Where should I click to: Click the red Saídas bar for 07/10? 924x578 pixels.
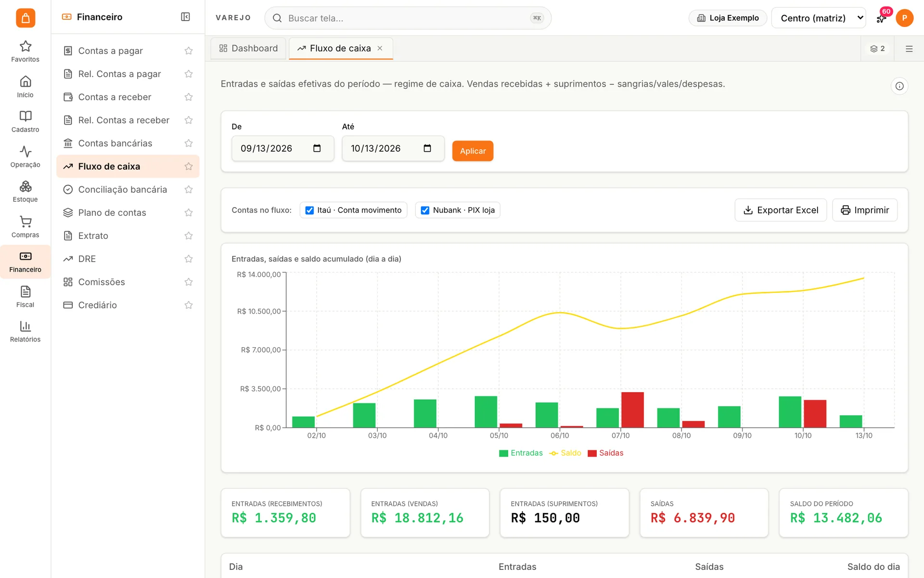point(632,410)
